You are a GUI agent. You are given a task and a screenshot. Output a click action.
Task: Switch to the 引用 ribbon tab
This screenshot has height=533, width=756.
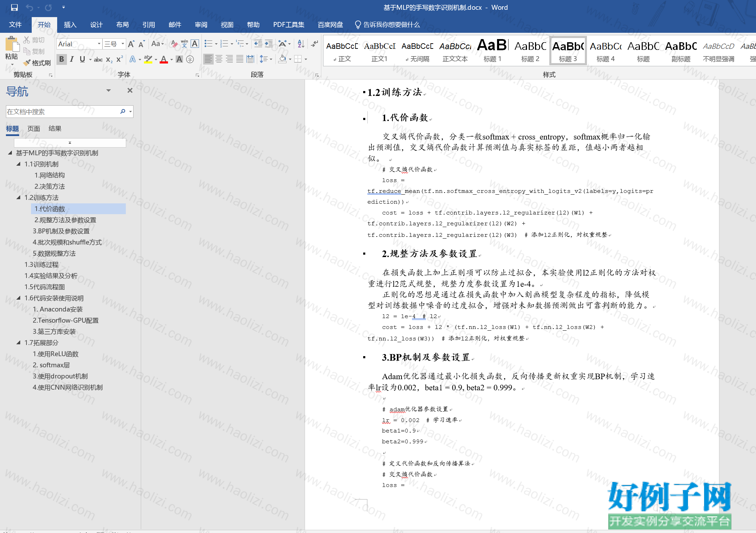click(x=148, y=24)
